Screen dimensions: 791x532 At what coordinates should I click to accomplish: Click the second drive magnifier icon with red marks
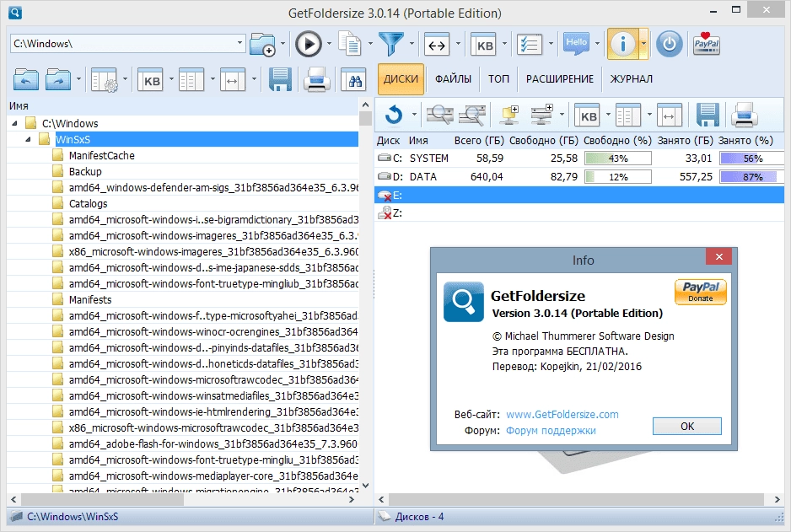[x=472, y=115]
